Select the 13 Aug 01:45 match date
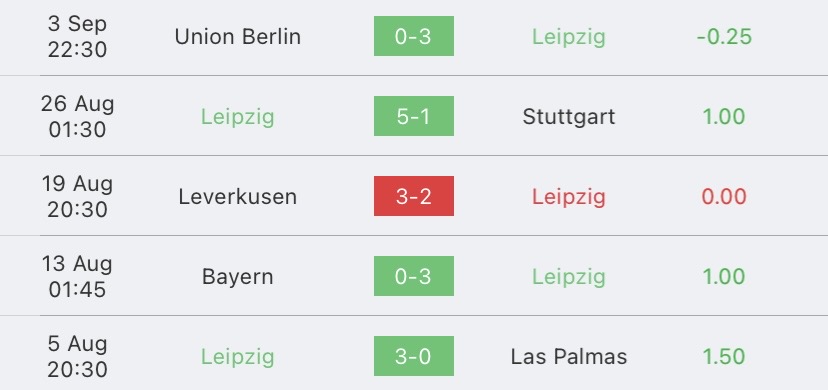Viewport: 828px width, 390px height. [x=78, y=277]
